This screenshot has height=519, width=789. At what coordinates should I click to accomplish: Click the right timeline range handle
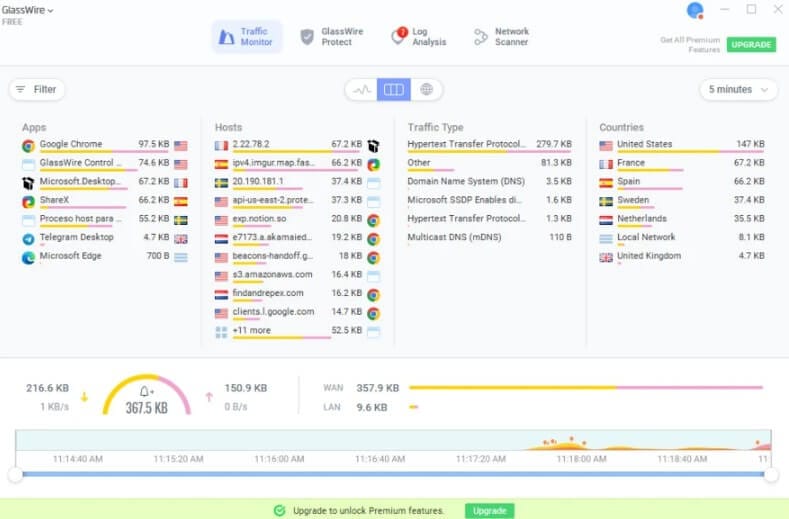(771, 474)
